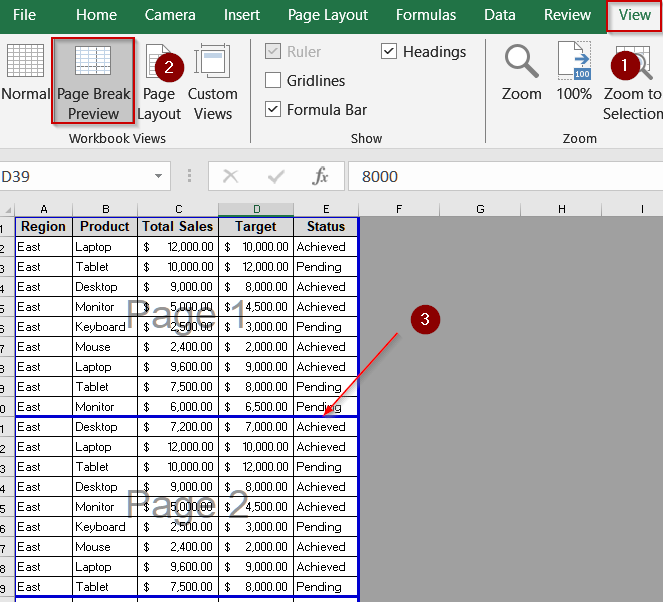Select the Monitor cell above Desktop row
Screen dimensions: 663x602
click(x=105, y=407)
